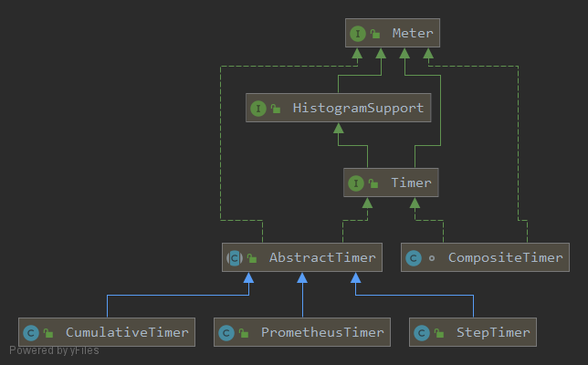Click the interface icon on the Meter node

[x=356, y=34]
